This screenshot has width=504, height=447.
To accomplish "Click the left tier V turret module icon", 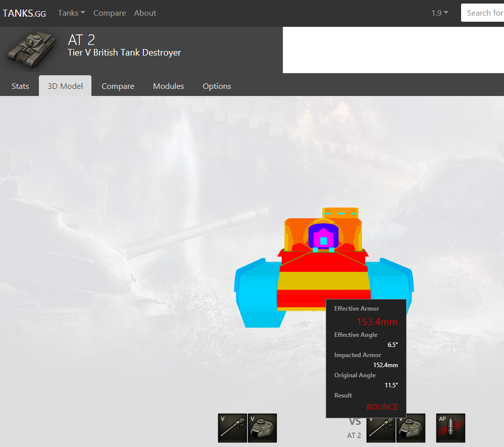I will [x=262, y=428].
